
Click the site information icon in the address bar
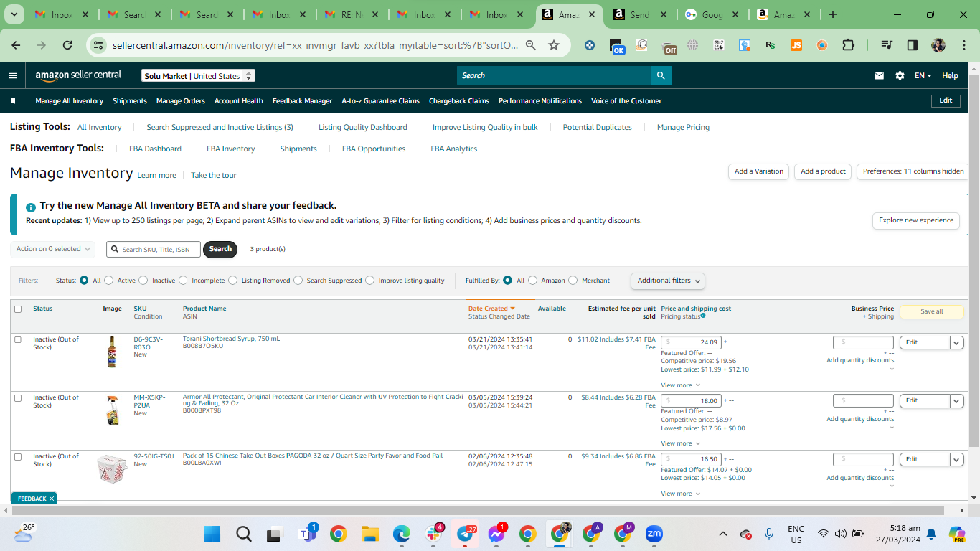click(x=99, y=45)
